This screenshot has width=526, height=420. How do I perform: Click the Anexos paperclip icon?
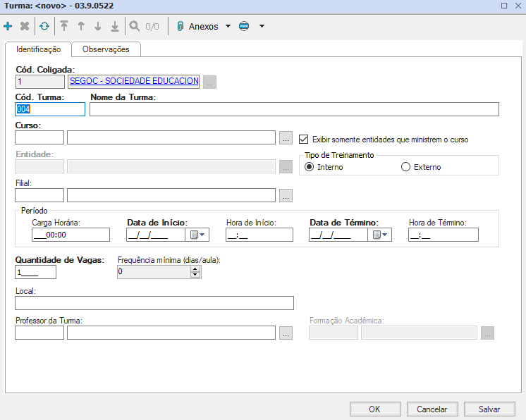coord(181,26)
